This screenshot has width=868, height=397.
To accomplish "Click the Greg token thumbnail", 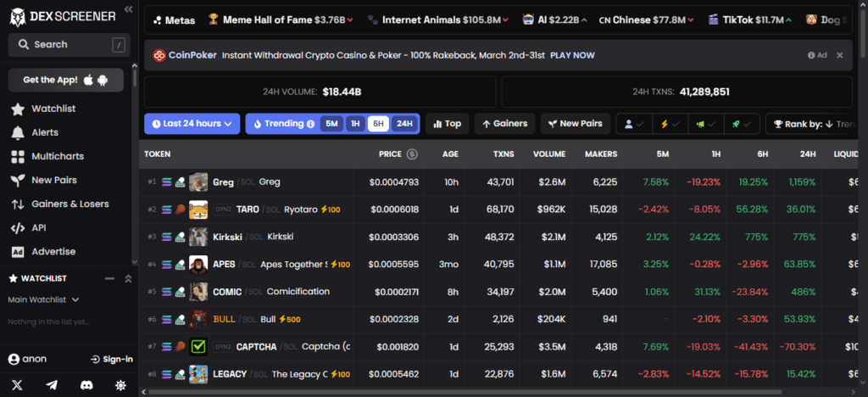I will [x=198, y=182].
